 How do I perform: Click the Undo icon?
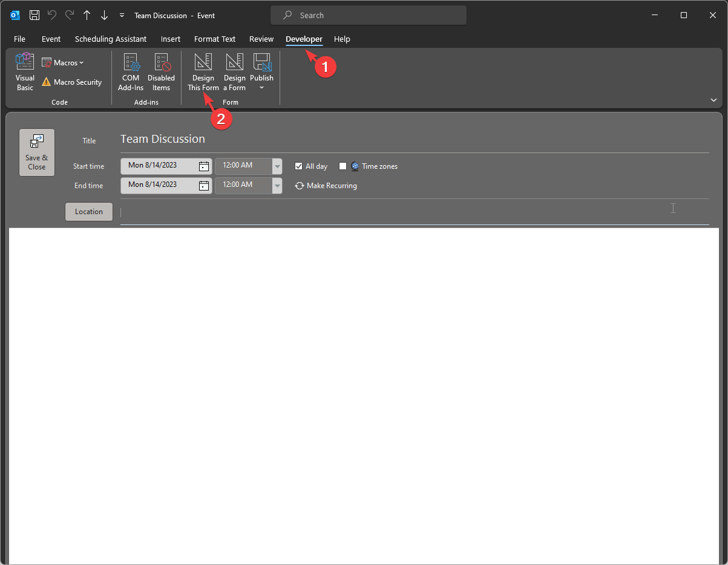point(52,15)
